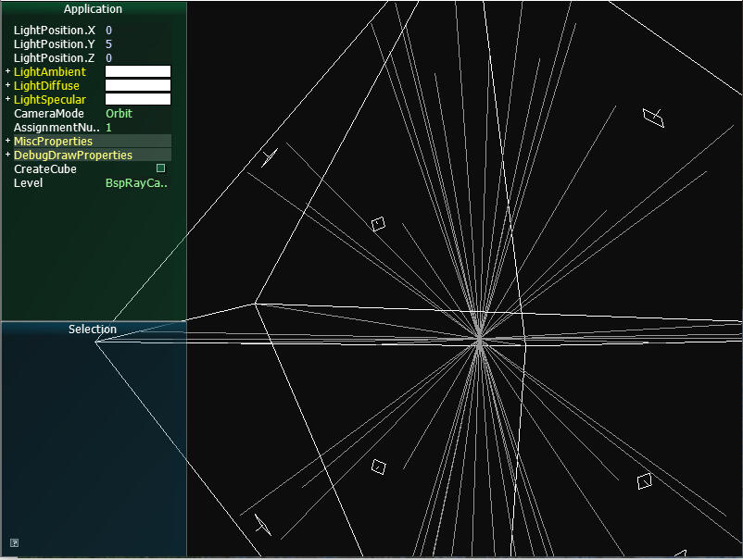Open the Level BspRayCa.. dropdown

click(135, 183)
